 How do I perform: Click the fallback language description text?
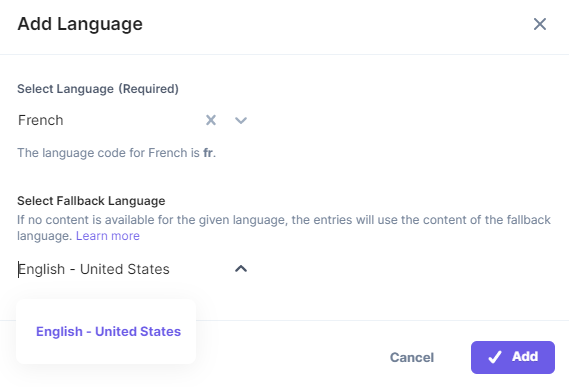point(284,228)
